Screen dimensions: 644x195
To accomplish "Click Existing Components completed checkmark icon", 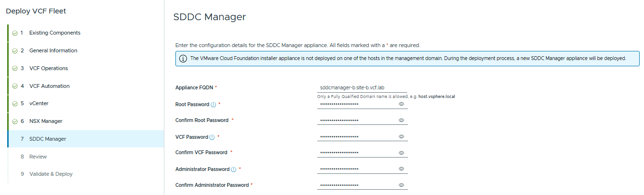I will [x=15, y=33].
